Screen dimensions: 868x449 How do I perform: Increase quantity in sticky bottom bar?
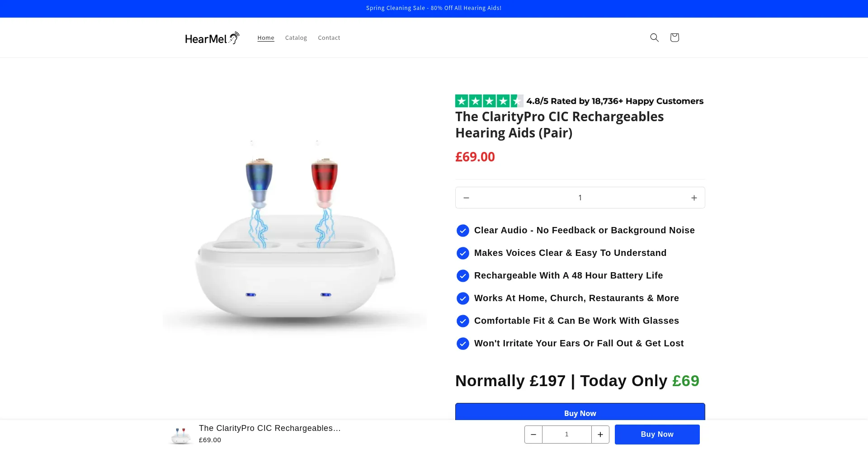click(x=600, y=435)
